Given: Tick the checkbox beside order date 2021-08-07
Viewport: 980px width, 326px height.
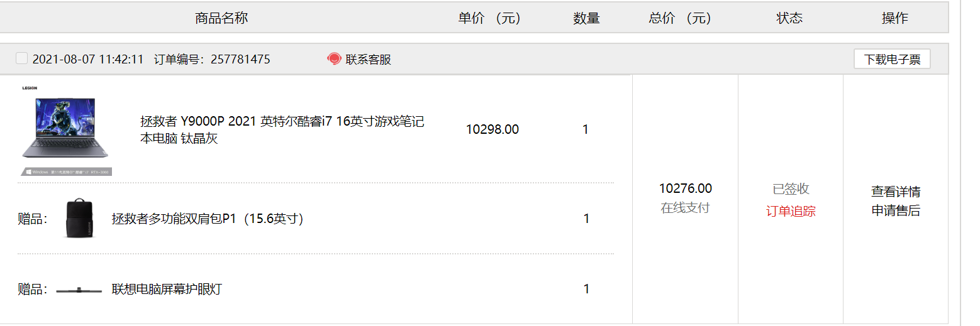Looking at the screenshot, I should (x=22, y=58).
